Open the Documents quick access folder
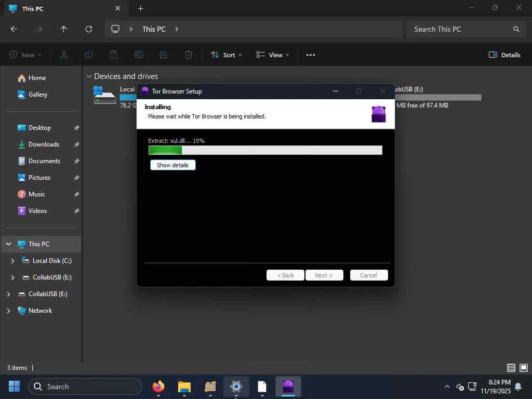The height and width of the screenshot is (399, 532). coord(44,161)
